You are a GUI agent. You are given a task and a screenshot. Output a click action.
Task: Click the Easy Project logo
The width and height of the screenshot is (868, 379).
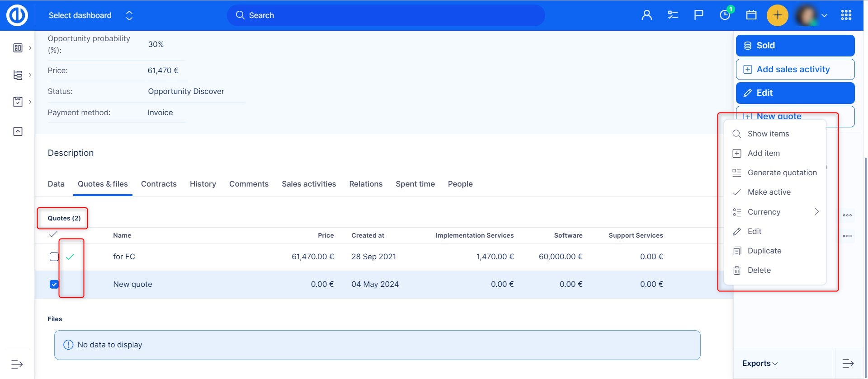(17, 15)
